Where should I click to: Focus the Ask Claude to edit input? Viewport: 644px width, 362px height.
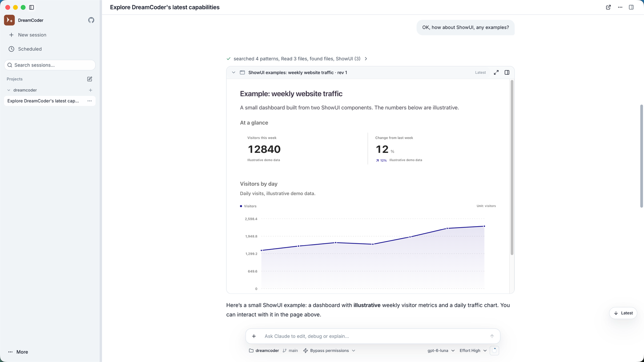coord(372,336)
